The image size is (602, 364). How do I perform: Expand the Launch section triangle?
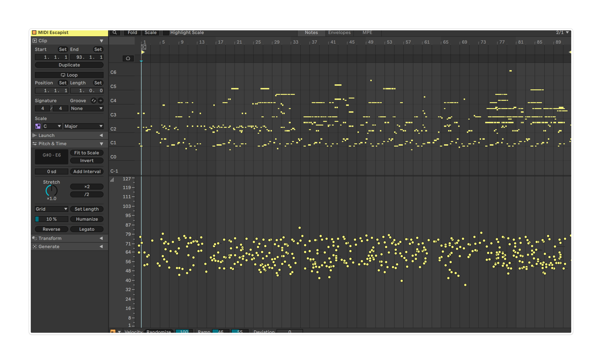pos(101,135)
